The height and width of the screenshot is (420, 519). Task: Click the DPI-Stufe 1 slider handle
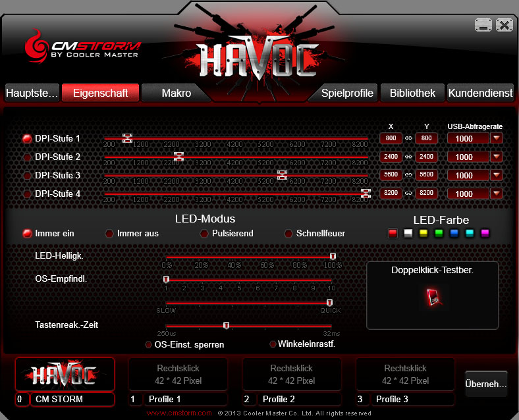point(127,138)
